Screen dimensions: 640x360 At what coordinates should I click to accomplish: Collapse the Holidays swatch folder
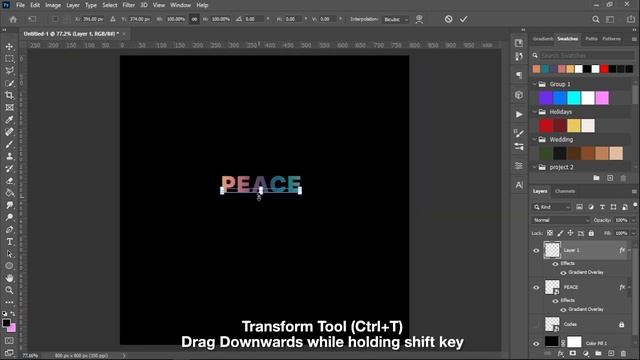coord(534,112)
